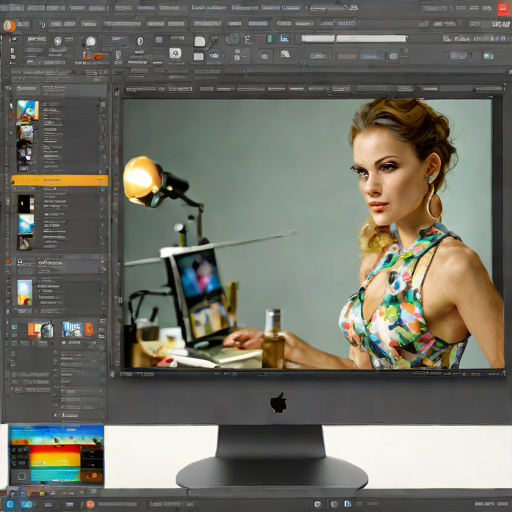This screenshot has width=512, height=512.
Task: Click the white rounded-square icon in upper toolbar
Action: (x=200, y=42)
